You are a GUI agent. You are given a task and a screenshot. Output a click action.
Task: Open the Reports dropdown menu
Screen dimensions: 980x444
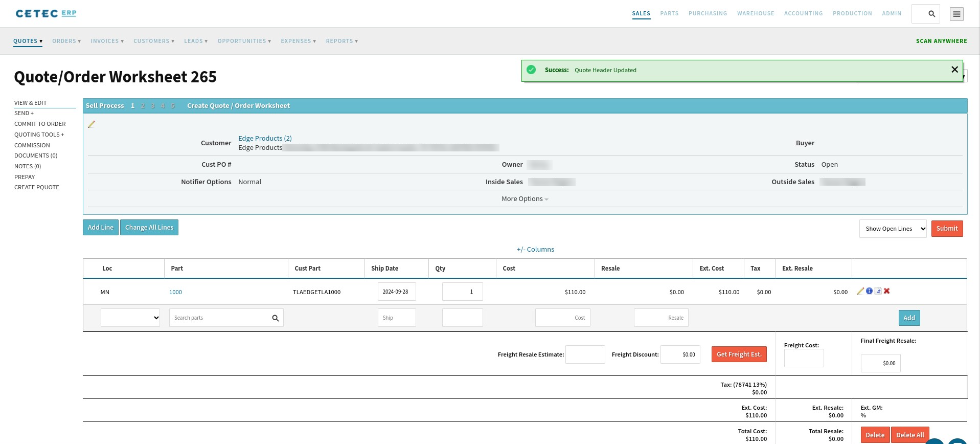click(342, 41)
